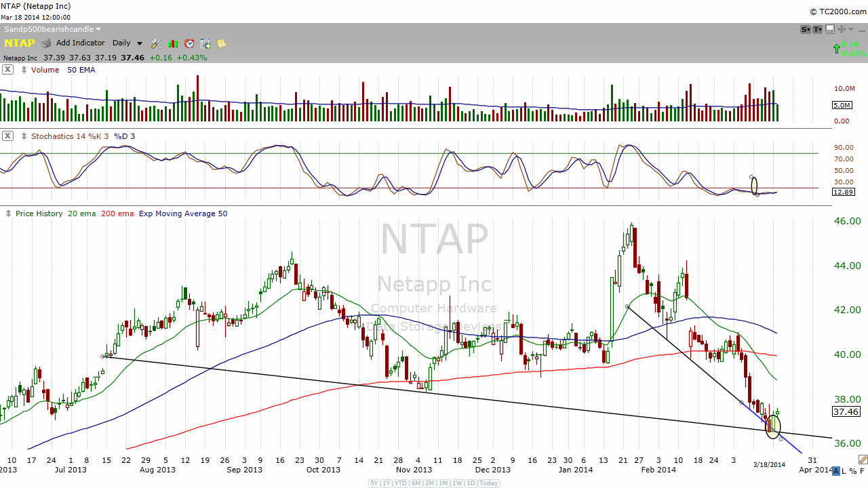The width and height of the screenshot is (868, 488).
Task: Click the four-way move arrows icon
Action: click(842, 29)
